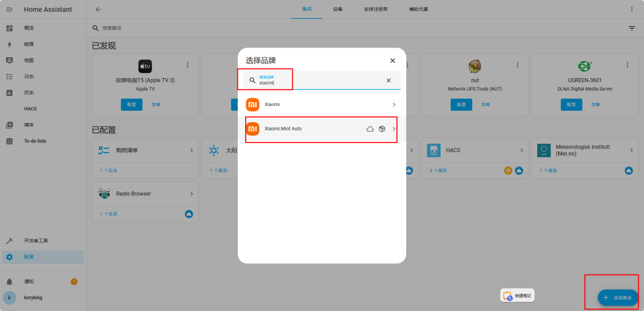The height and width of the screenshot is (311, 644).
Task: Open Met.no 1 个服务 link
Action: coord(549,170)
